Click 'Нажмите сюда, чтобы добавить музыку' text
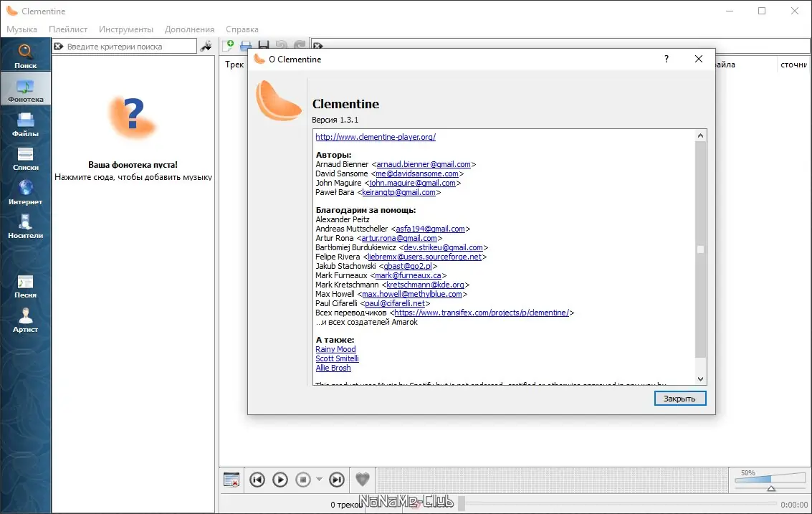Image resolution: width=812 pixels, height=514 pixels. tap(133, 177)
